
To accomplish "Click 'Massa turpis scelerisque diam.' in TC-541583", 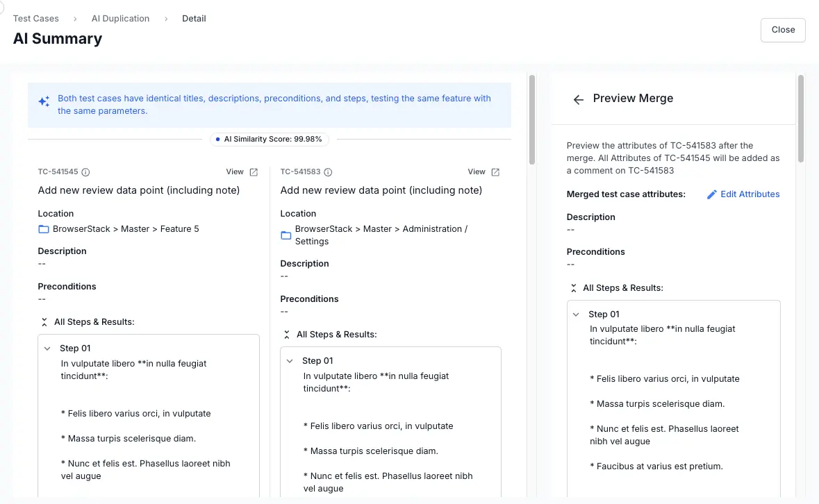I will (x=371, y=451).
